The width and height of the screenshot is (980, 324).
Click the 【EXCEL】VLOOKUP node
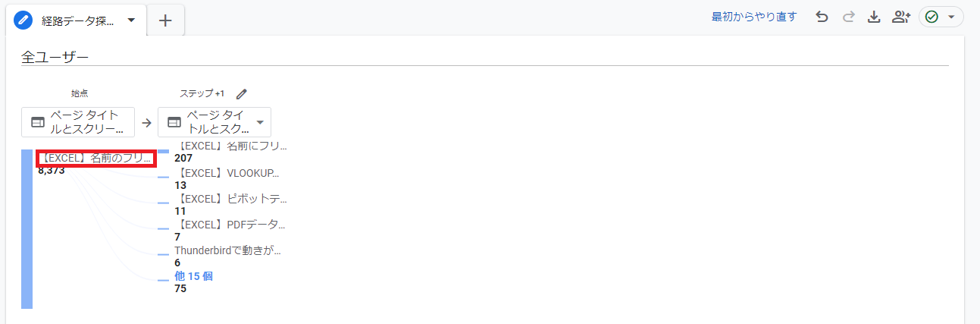point(227,173)
